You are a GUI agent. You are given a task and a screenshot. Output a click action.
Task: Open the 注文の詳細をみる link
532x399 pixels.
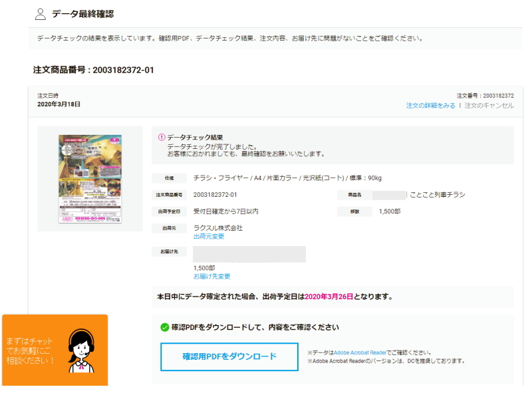coord(430,106)
